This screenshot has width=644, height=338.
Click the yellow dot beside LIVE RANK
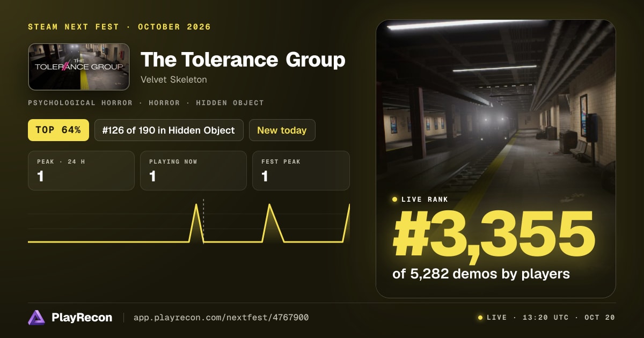click(x=395, y=200)
